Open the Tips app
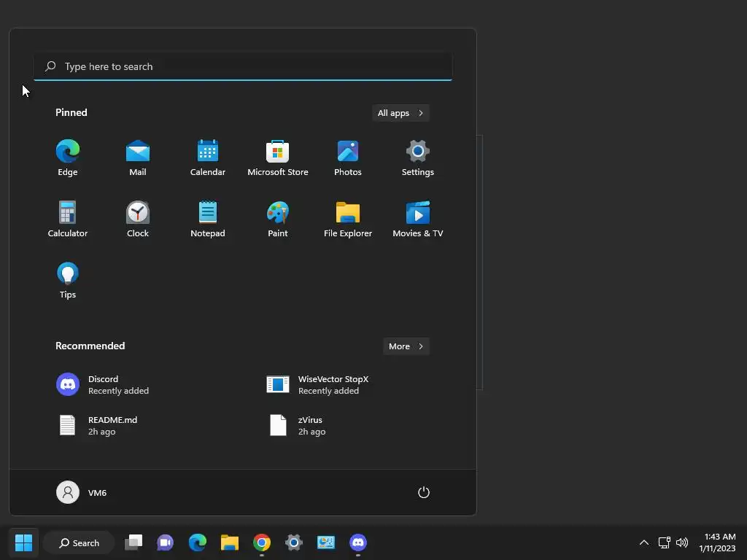 pyautogui.click(x=68, y=281)
